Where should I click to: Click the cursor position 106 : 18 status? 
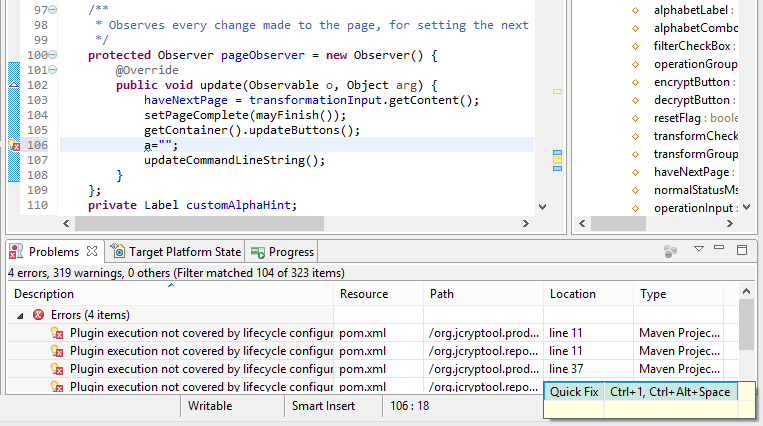pos(410,406)
